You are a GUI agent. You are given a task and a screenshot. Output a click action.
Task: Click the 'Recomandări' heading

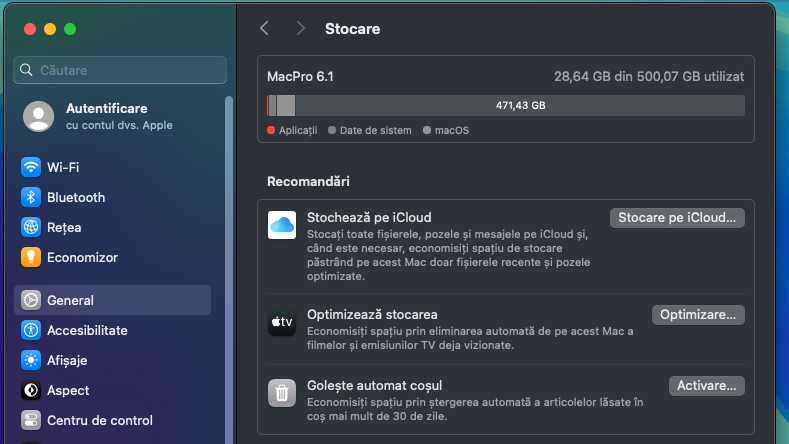pos(308,181)
